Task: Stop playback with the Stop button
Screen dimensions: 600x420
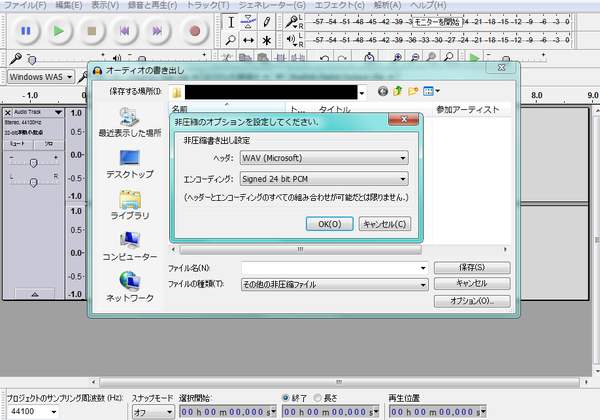Action: coord(91,31)
